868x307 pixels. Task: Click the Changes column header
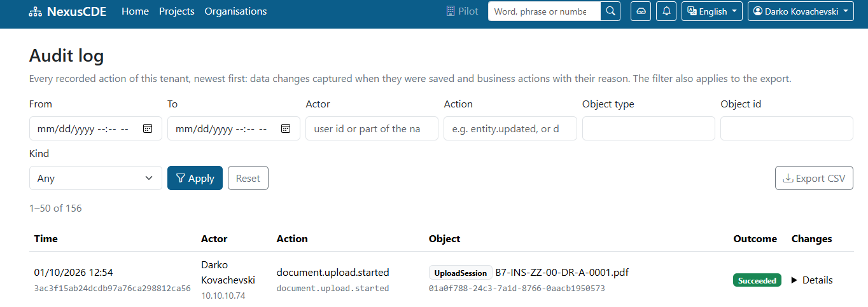(x=812, y=239)
